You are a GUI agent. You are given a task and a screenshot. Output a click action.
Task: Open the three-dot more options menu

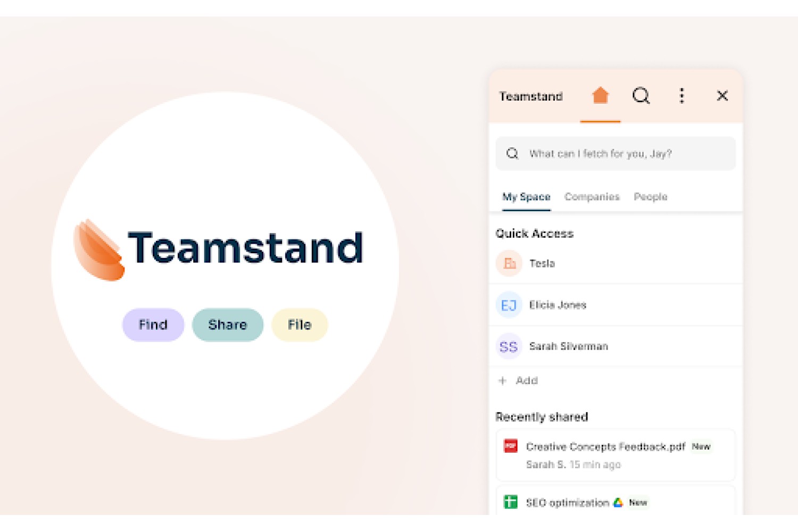[x=681, y=96]
